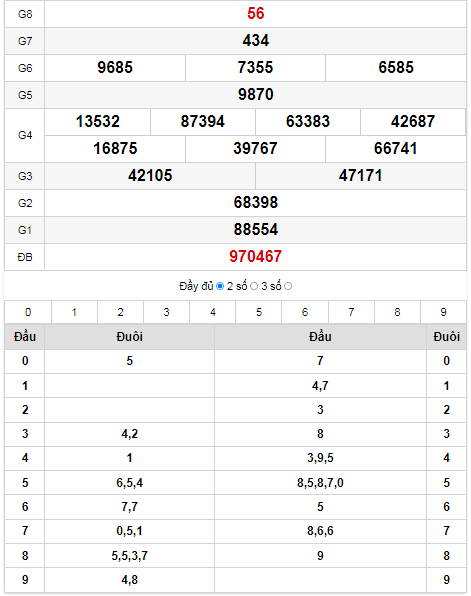Viewport: 471px width, 596px height.
Task: Click the G2 result 68398
Action: (x=255, y=203)
